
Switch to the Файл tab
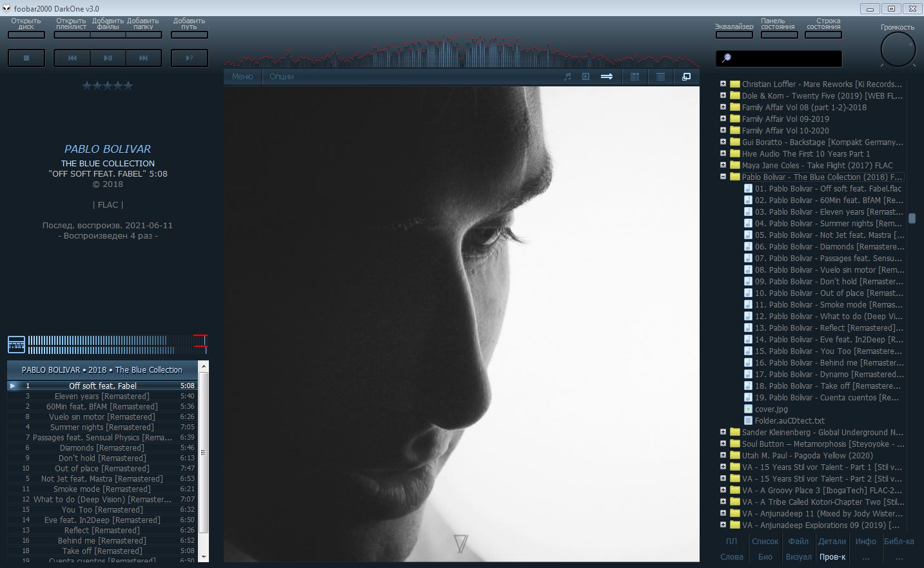798,542
